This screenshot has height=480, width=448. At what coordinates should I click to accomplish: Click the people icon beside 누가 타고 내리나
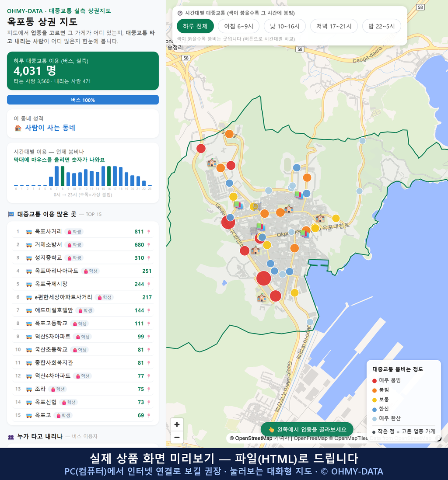click(x=11, y=437)
